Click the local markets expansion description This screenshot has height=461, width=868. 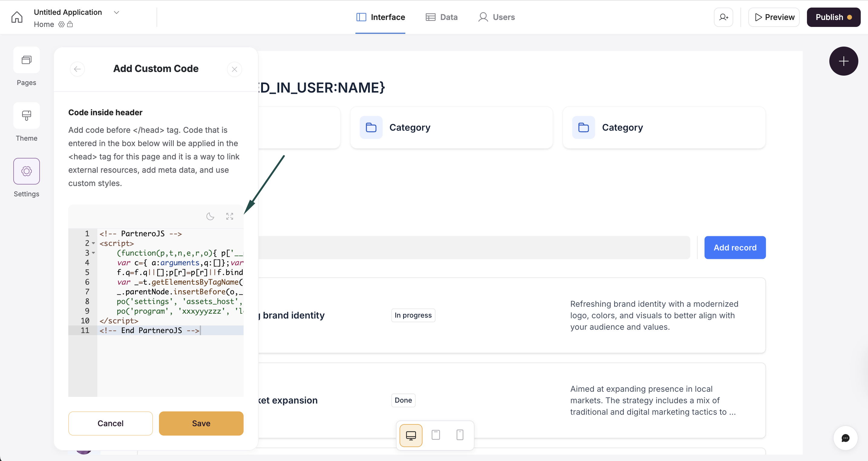pos(653,400)
